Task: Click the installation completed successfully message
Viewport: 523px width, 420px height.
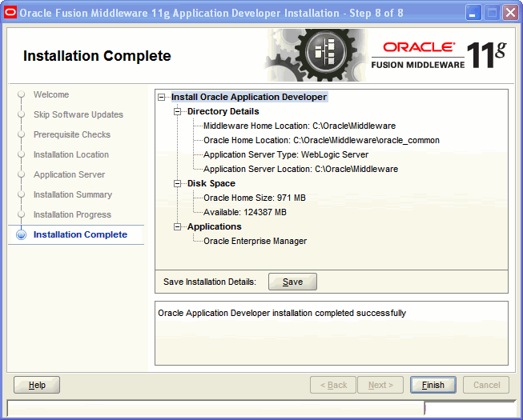Action: (282, 313)
